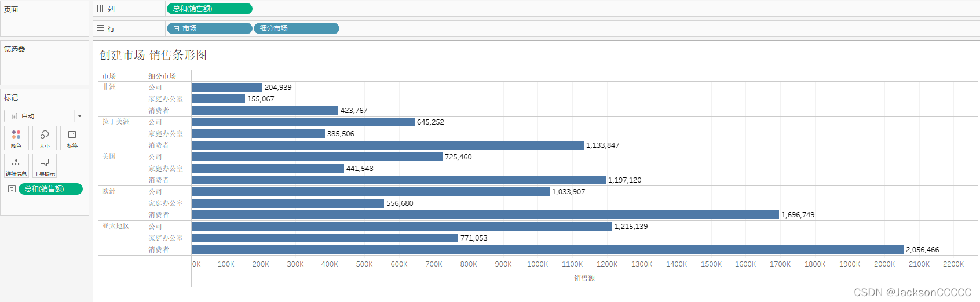
Task: Select the bar labeled 1,215,139
Action: coord(402,226)
